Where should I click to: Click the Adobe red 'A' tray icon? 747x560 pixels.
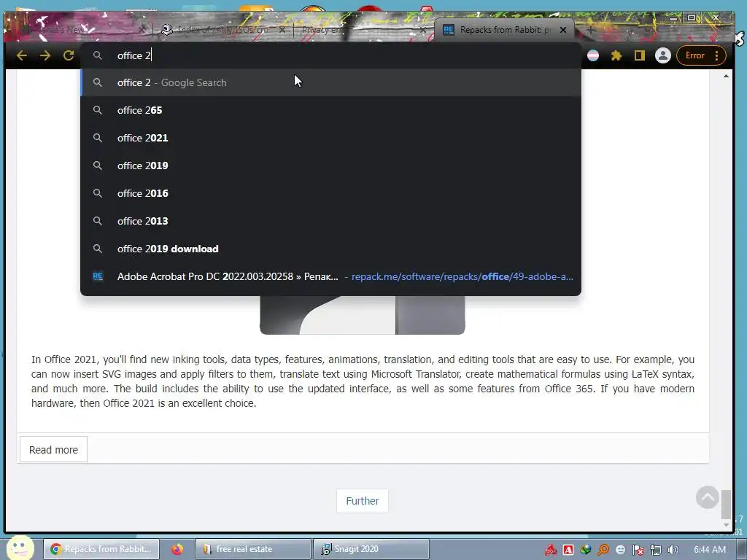coord(568,550)
